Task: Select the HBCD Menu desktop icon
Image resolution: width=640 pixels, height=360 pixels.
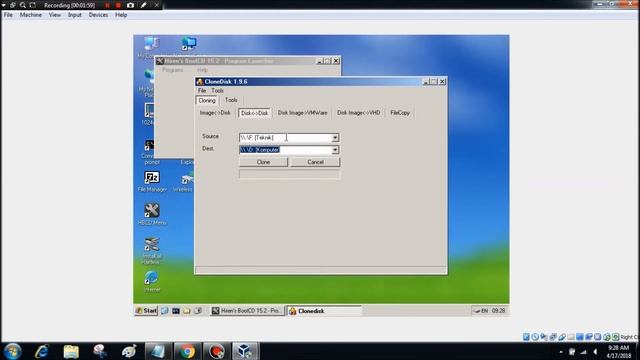Action: coord(152,214)
